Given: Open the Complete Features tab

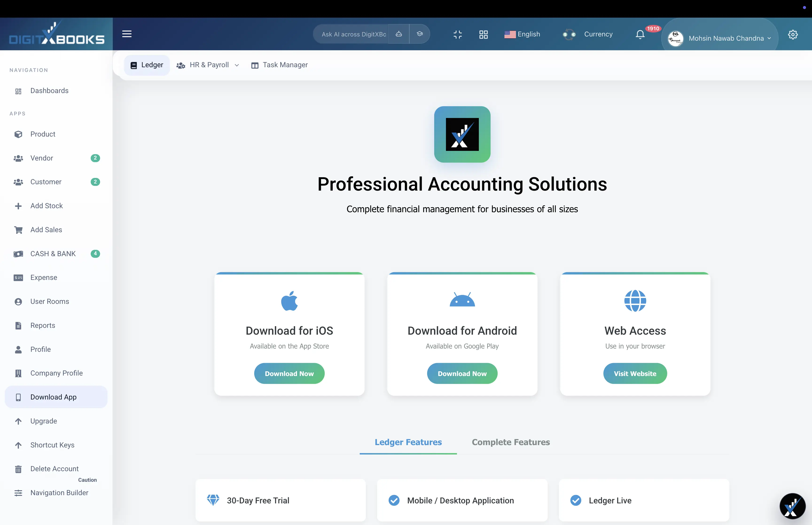Looking at the screenshot, I should click(511, 442).
